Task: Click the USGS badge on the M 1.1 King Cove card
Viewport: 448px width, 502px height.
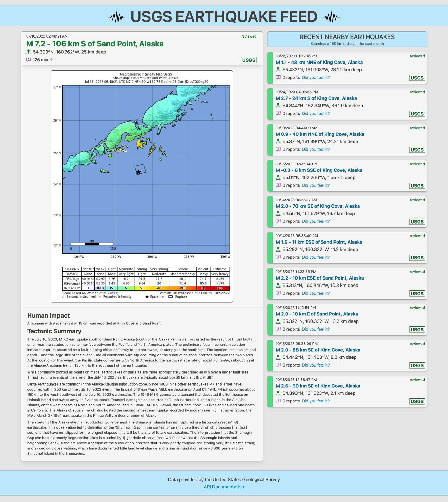Action: (x=417, y=78)
